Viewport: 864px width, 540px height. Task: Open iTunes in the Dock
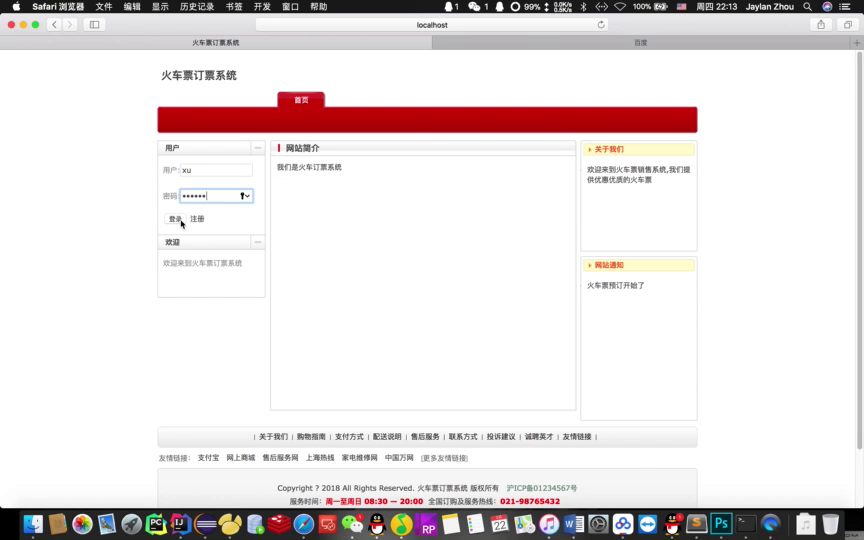(x=549, y=524)
